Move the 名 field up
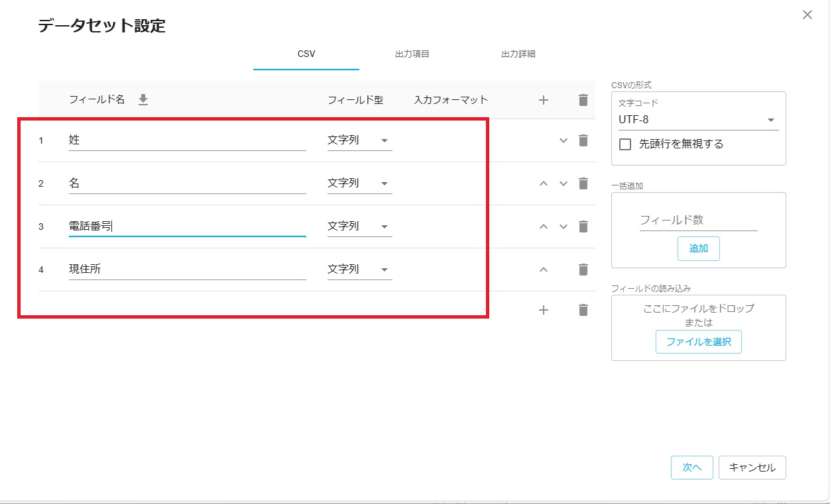The image size is (830, 504). tap(544, 183)
